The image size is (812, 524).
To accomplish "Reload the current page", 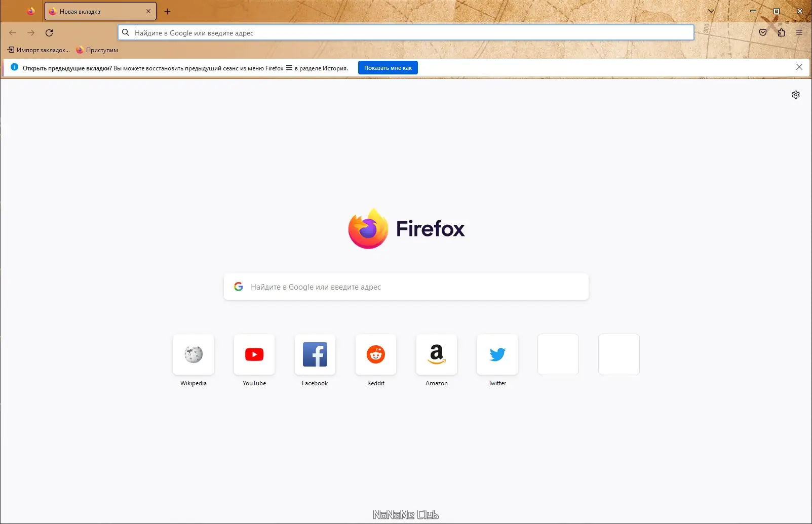I will (49, 33).
